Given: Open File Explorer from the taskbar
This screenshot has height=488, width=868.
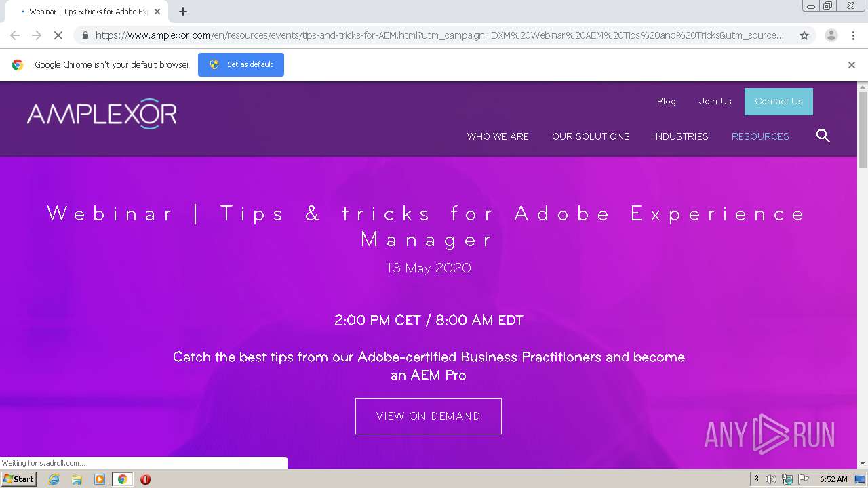Looking at the screenshot, I should click(77, 479).
